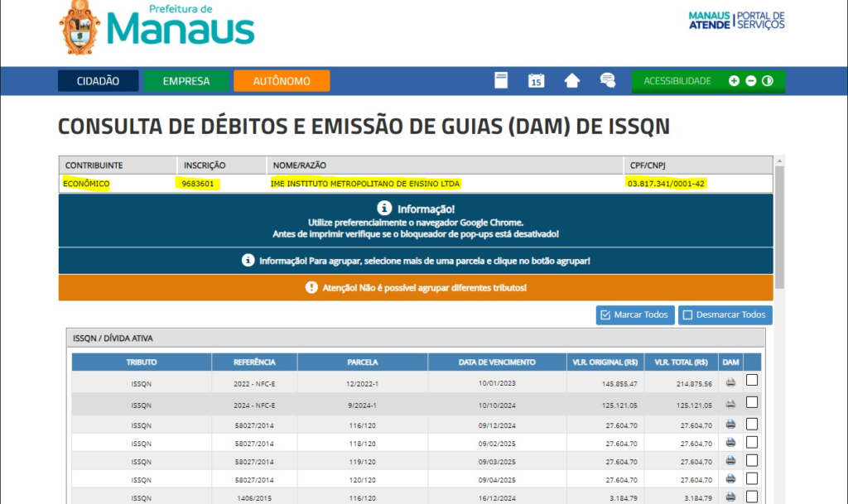This screenshot has height=504, width=848.
Task: Open the chat speech bubbles icon
Action: pos(608,80)
